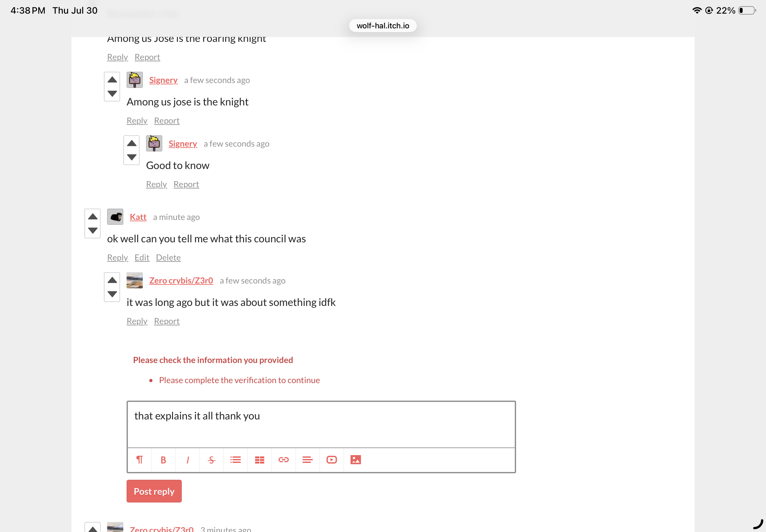
Task: Edit Katt's council comment
Action: 142,258
